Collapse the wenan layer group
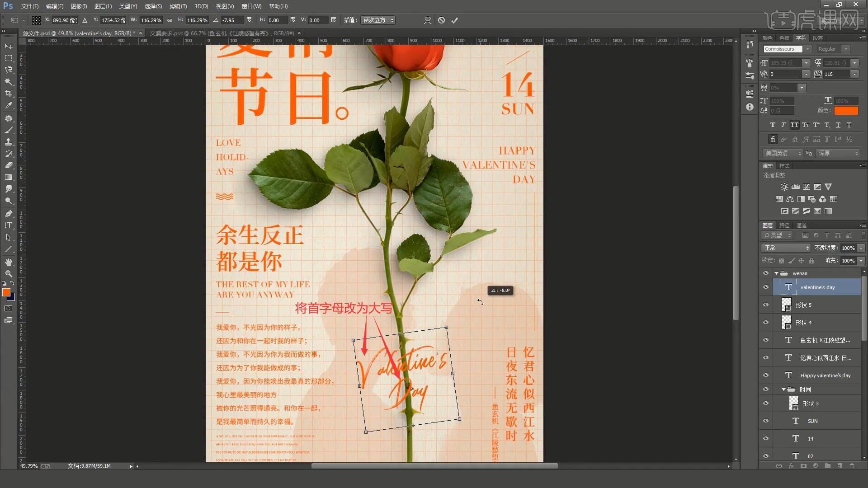The width and height of the screenshot is (868, 488). tap(776, 273)
